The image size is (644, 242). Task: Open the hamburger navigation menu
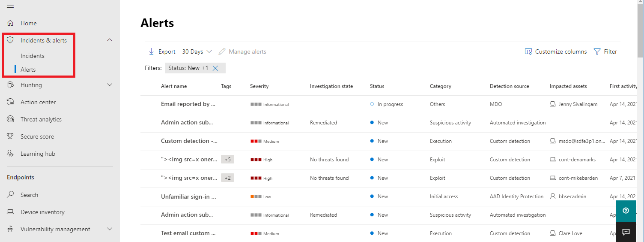pyautogui.click(x=10, y=6)
